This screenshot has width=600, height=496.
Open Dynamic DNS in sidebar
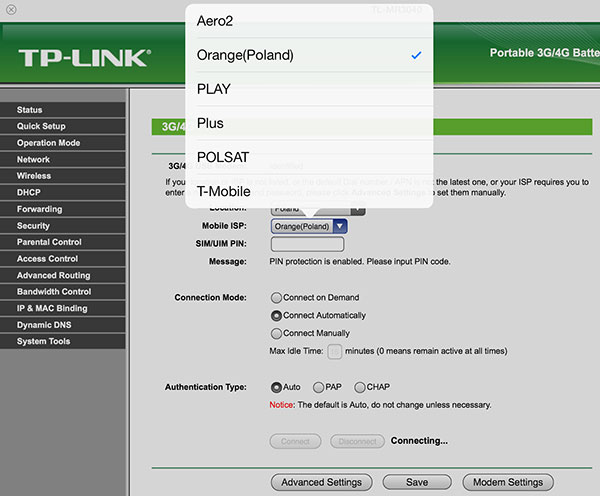[63, 325]
